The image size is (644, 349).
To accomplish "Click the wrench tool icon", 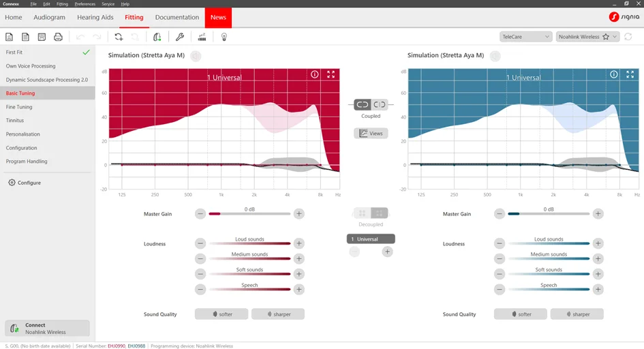I will [x=179, y=37].
